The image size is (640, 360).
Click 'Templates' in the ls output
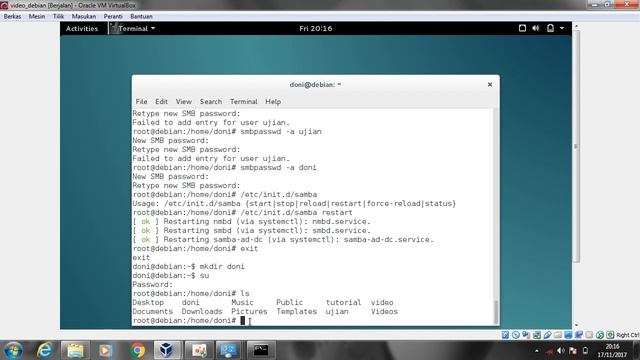click(297, 311)
